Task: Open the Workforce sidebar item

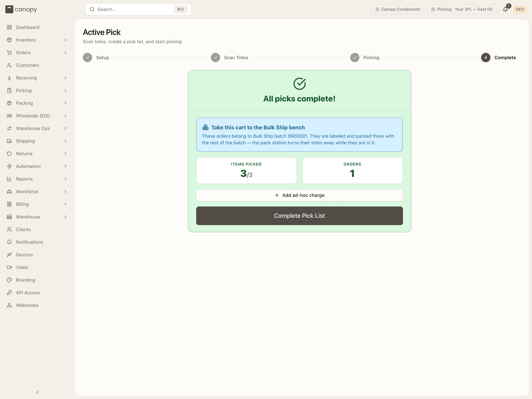Action: click(37, 192)
